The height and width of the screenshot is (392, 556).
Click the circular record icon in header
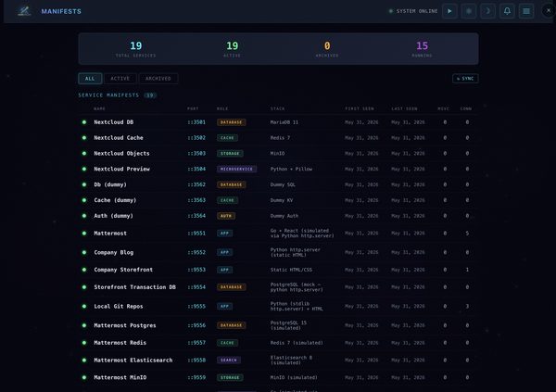[469, 11]
